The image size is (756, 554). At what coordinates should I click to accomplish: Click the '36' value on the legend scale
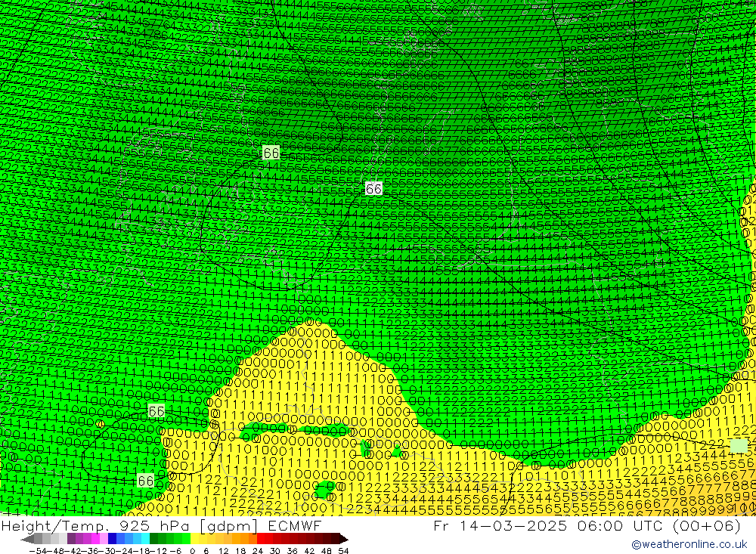292,551
